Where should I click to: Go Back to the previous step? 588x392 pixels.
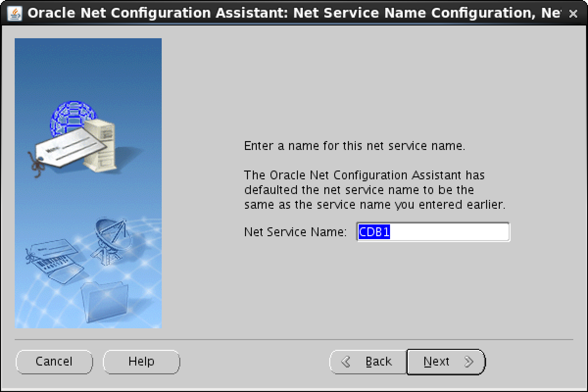(x=368, y=362)
